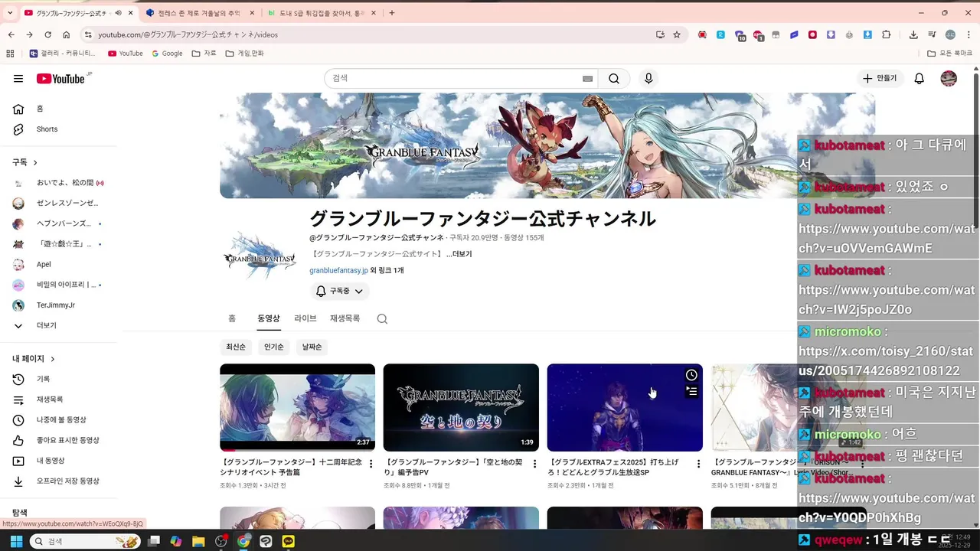This screenshot has width=980, height=551.
Task: Add the fireworks video to queue
Action: (x=691, y=392)
